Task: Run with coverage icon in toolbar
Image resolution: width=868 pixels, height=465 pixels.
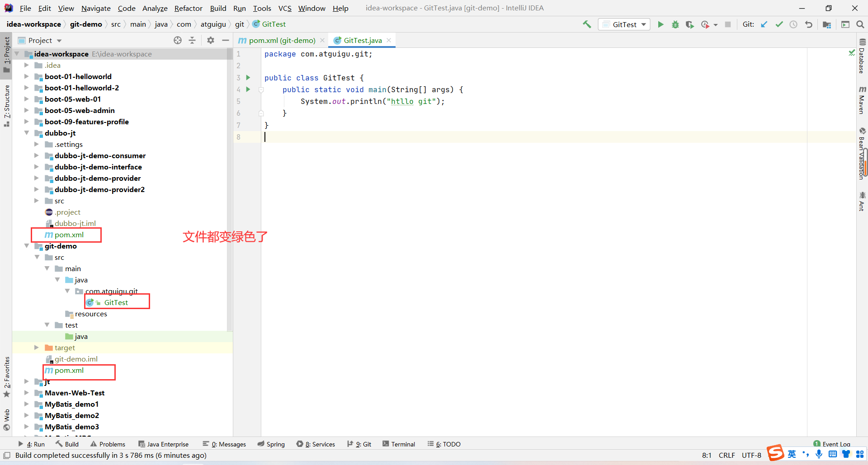Action: click(x=689, y=24)
